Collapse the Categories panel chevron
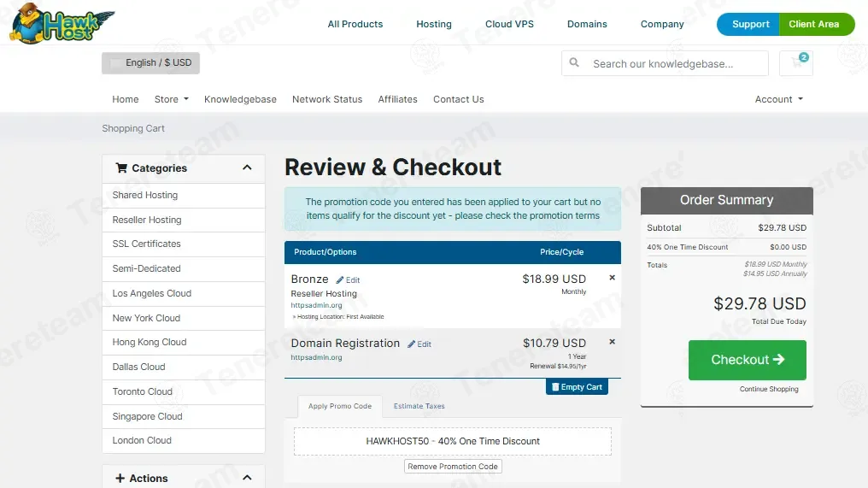This screenshot has width=868, height=488. point(247,168)
